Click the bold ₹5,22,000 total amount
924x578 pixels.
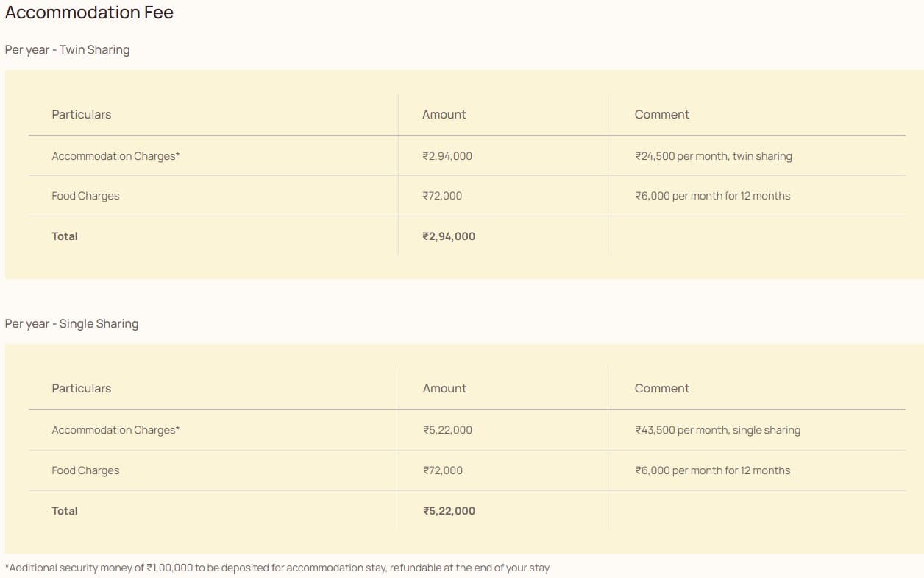tap(449, 511)
